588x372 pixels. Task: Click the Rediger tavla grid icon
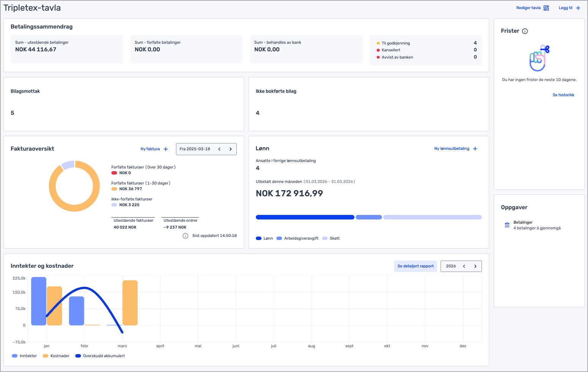coord(546,8)
